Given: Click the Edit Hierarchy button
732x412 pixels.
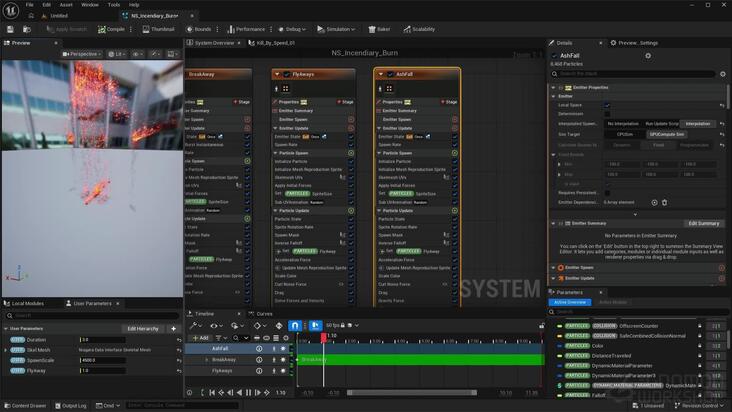Looking at the screenshot, I should (143, 328).
